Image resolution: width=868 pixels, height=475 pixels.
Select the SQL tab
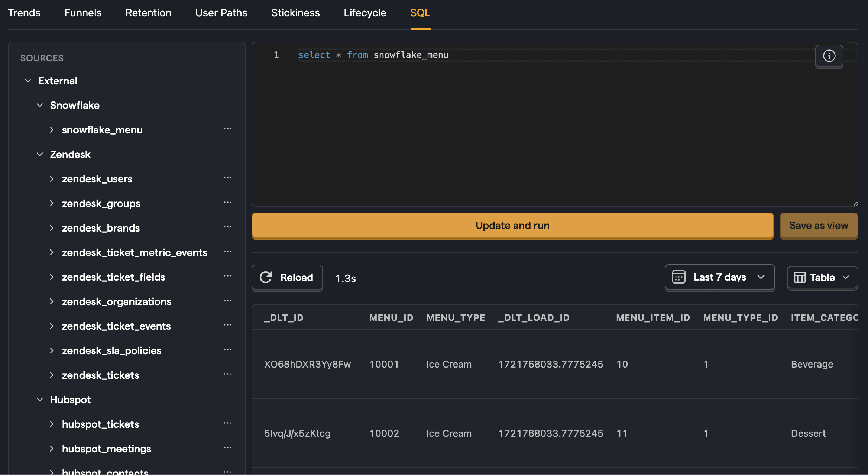point(420,13)
